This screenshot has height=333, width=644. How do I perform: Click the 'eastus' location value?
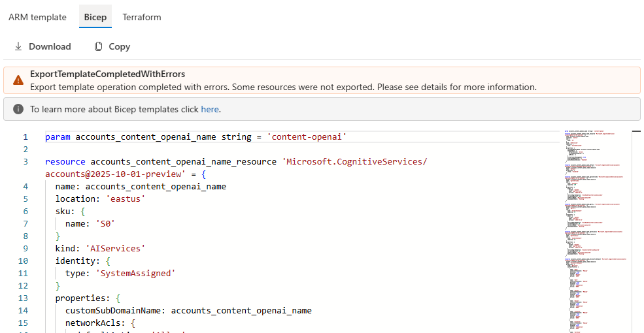(126, 199)
